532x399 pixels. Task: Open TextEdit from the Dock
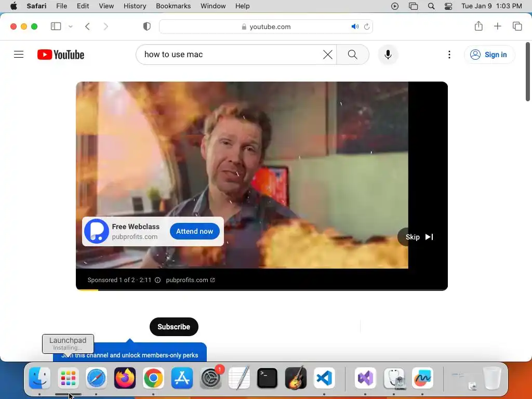click(239, 378)
